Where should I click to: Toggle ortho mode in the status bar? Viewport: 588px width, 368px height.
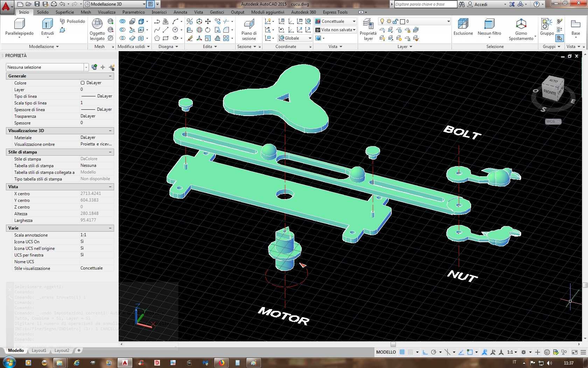pyautogui.click(x=425, y=352)
